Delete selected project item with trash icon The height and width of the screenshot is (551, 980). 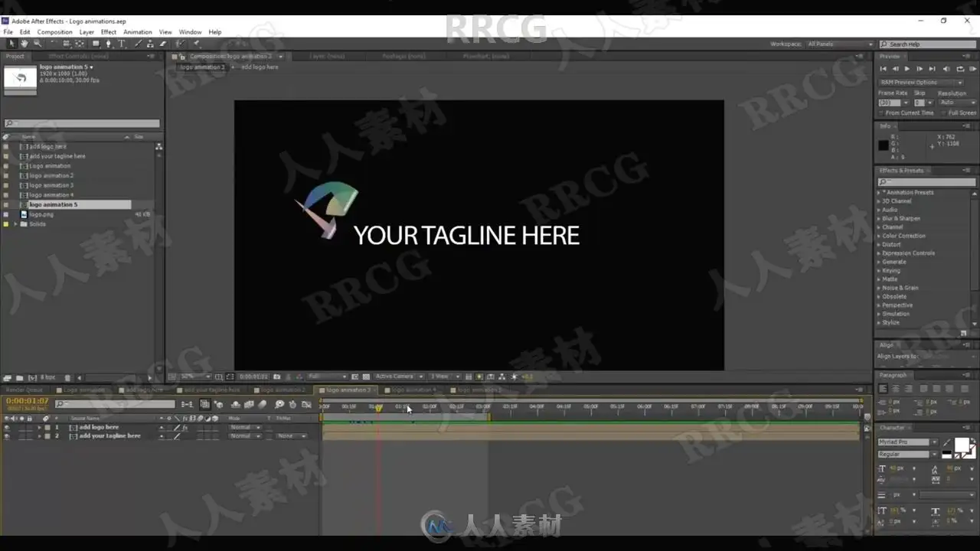pyautogui.click(x=67, y=378)
